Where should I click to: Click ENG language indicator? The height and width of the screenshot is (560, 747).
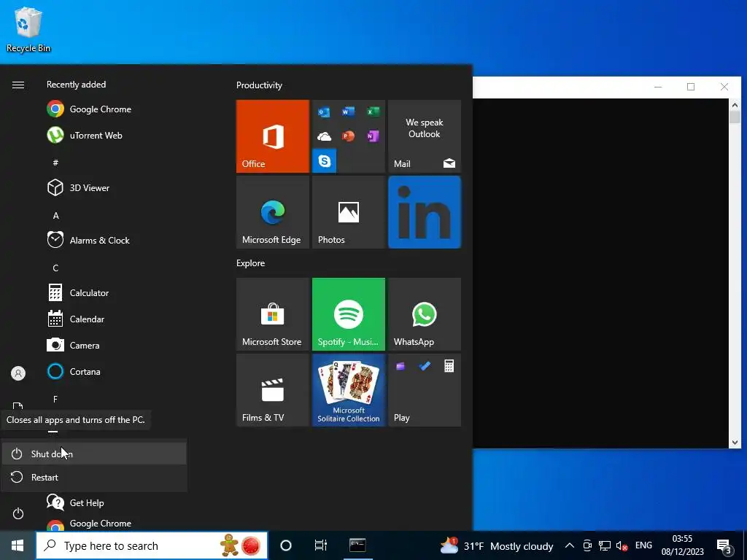(x=643, y=545)
